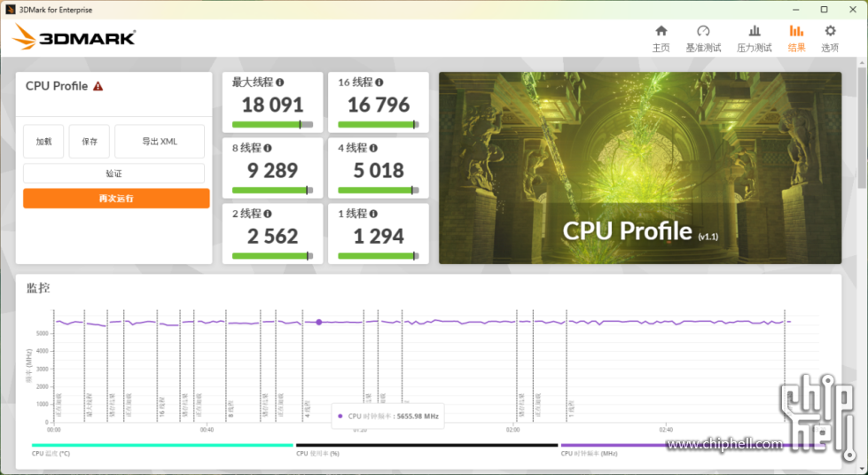Click info icon beside 1 线程
Screen dimensions: 868x475
[x=373, y=214]
